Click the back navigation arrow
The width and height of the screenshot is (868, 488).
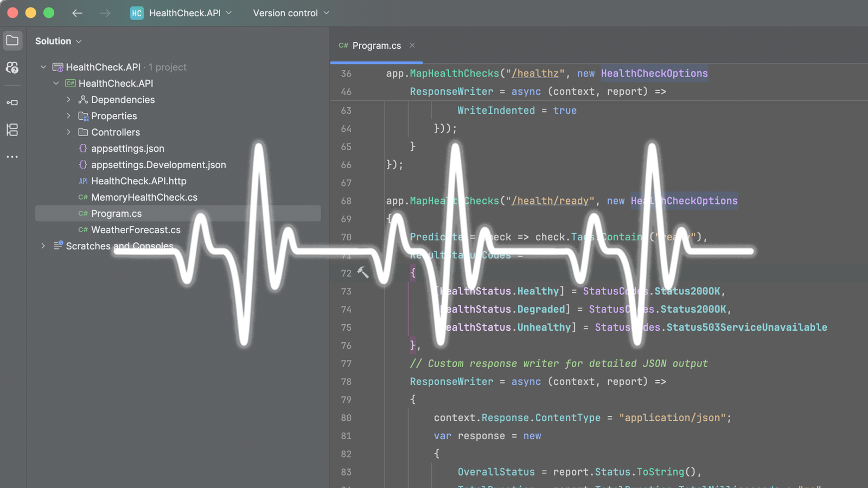77,13
